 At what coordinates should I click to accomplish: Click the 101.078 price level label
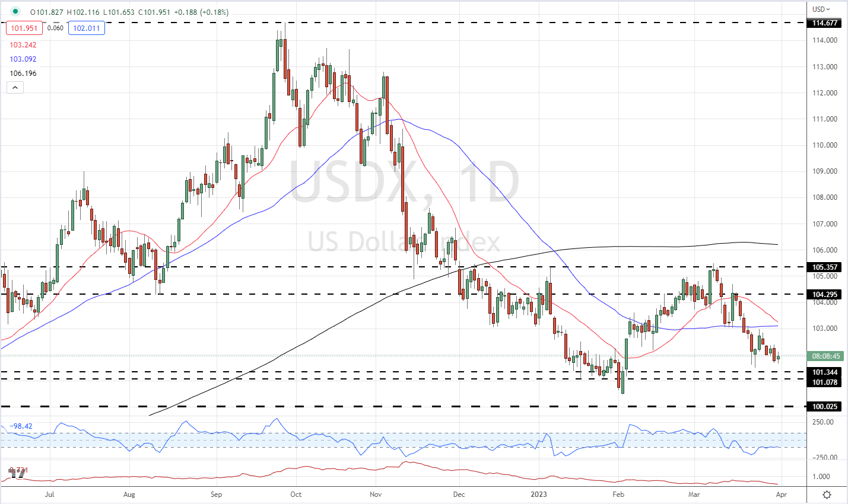click(825, 382)
